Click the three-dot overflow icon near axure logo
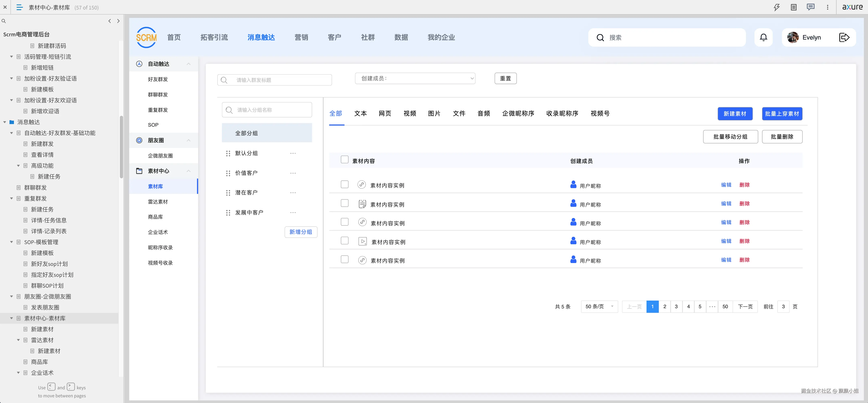Image resolution: width=868 pixels, height=403 pixels. (x=828, y=7)
